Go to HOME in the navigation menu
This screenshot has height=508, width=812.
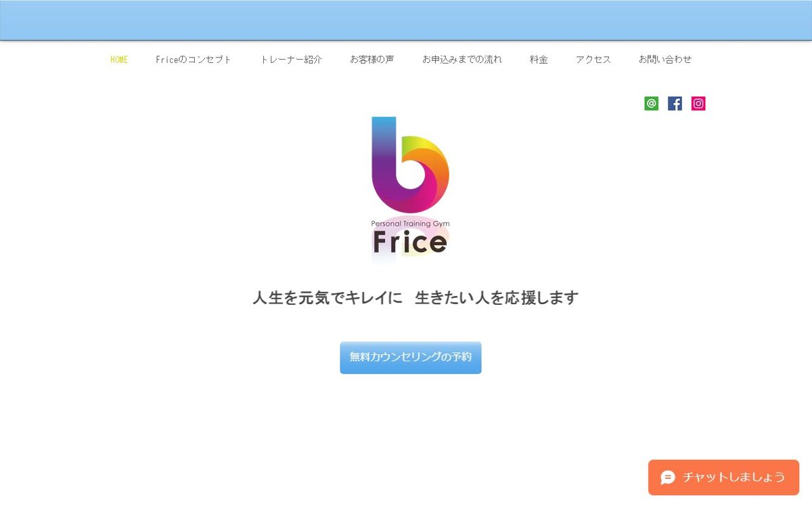click(119, 60)
